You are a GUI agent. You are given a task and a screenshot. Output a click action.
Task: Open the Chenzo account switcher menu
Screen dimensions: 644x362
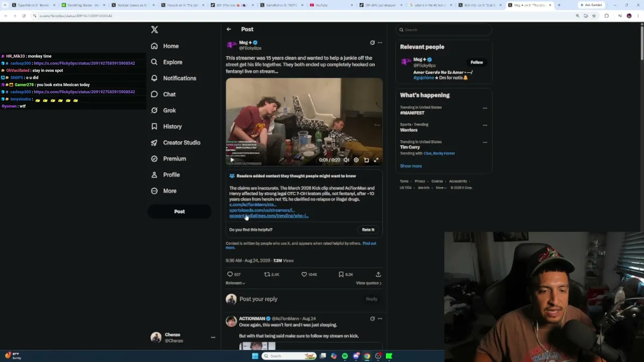pos(213,337)
